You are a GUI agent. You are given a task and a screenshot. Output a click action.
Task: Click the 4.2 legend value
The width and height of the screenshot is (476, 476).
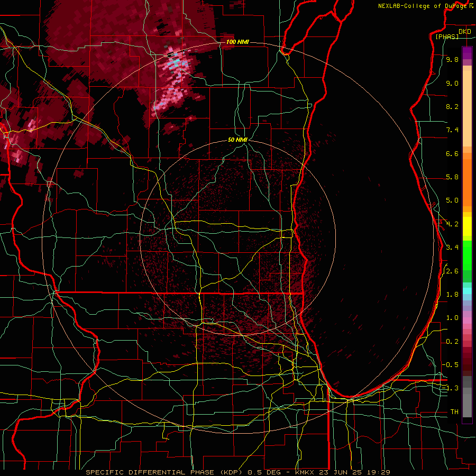tap(452, 224)
